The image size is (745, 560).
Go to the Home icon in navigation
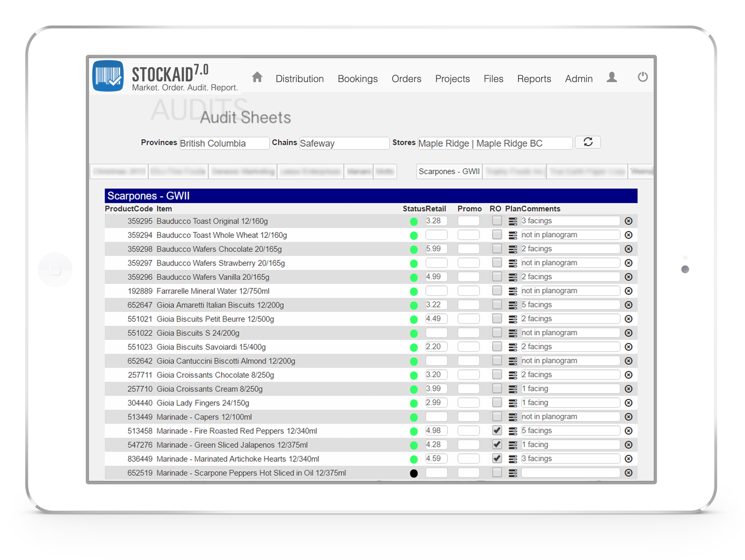257,77
